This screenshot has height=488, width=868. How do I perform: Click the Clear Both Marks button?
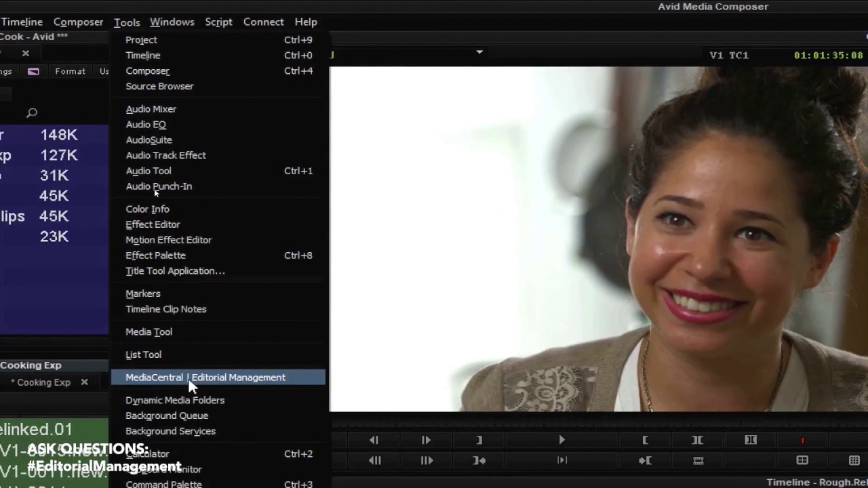click(750, 440)
